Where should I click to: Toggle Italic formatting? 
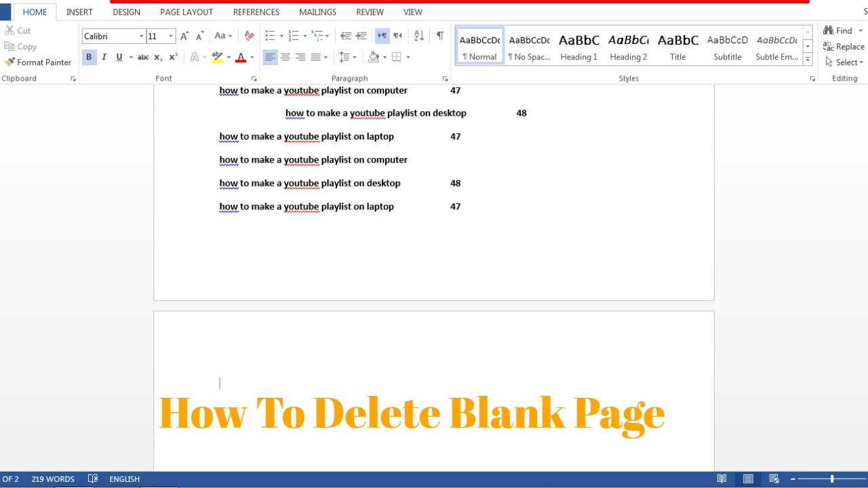(104, 58)
